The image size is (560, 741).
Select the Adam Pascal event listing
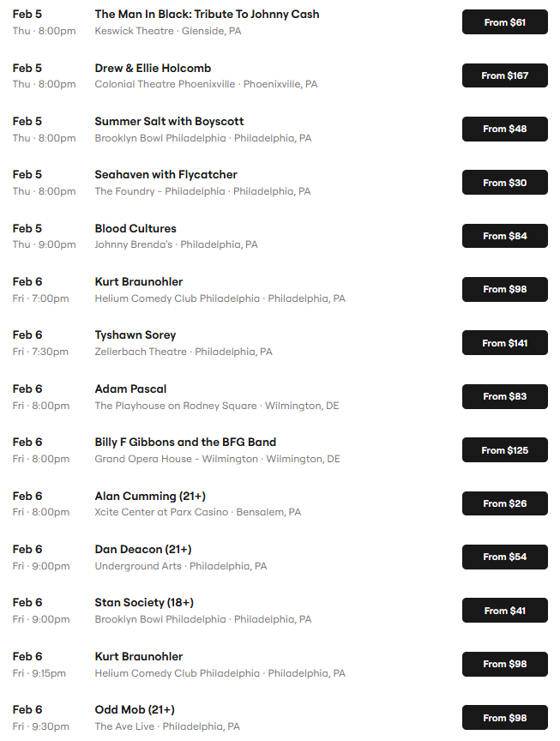tap(130, 389)
